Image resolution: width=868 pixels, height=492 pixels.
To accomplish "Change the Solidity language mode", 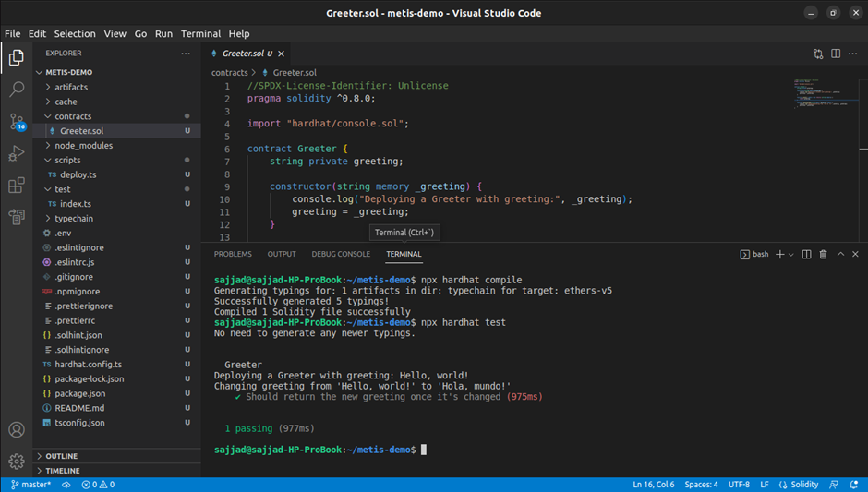I will [799, 485].
